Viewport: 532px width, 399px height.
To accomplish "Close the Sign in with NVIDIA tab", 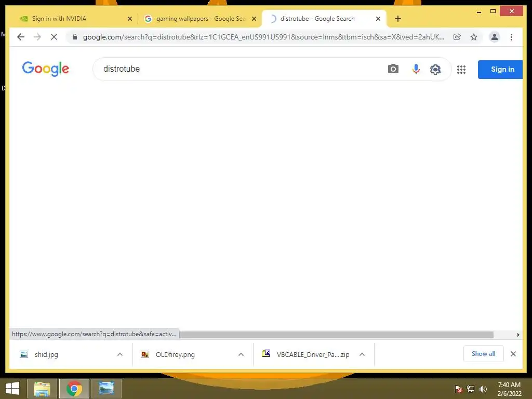I will [x=129, y=19].
